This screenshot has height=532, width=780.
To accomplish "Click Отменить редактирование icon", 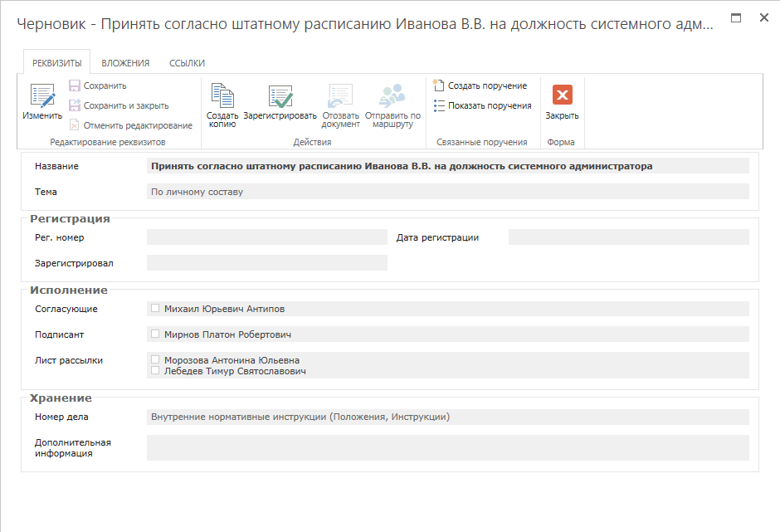I will (x=75, y=125).
